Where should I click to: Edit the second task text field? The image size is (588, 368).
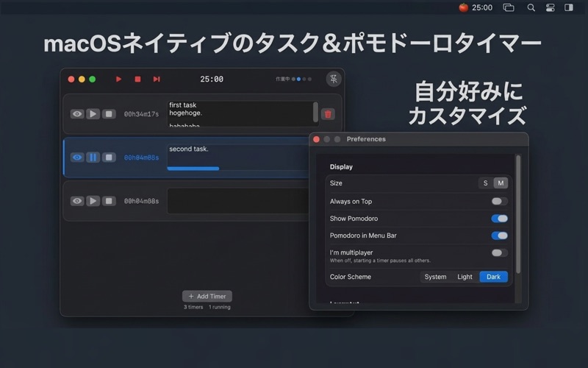coord(237,158)
